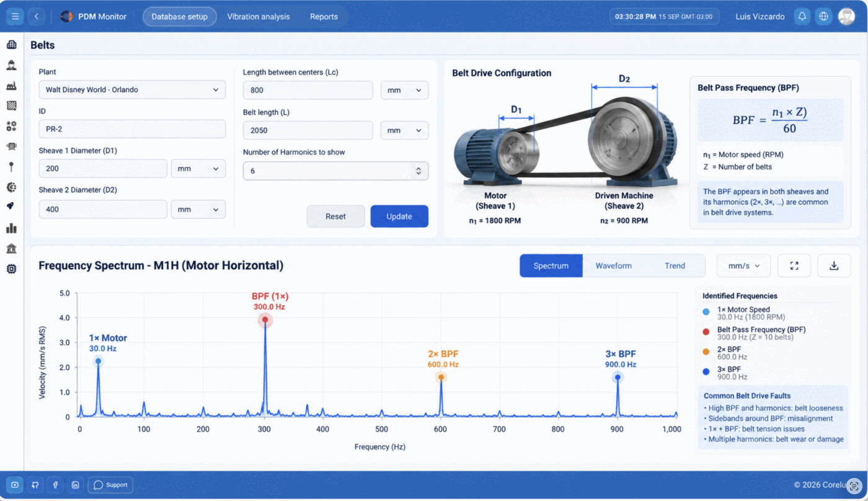Open the notifications bell
This screenshot has width=868, height=501.
(x=802, y=17)
